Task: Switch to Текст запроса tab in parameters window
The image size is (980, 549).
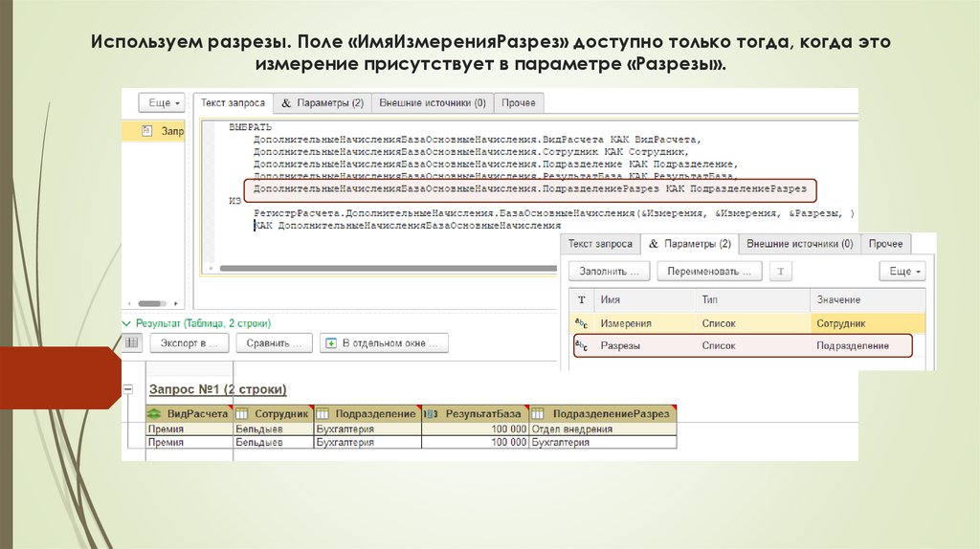Action: (x=600, y=244)
